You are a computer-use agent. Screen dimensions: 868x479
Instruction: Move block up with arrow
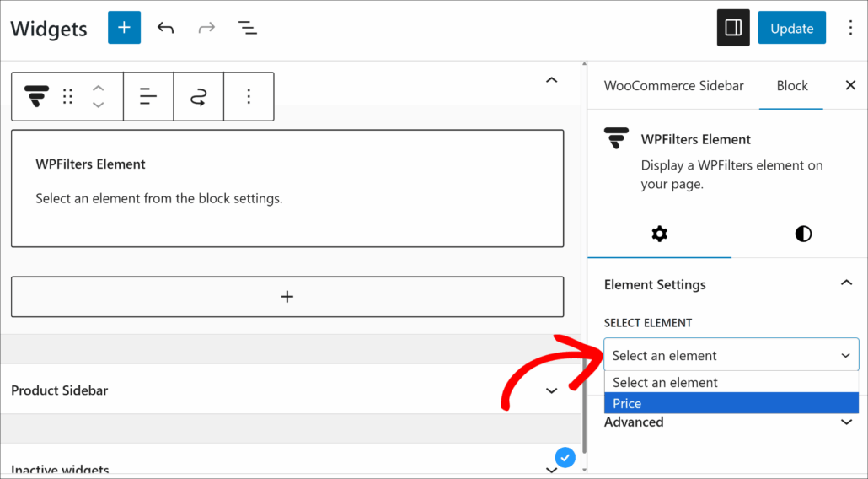(x=98, y=88)
